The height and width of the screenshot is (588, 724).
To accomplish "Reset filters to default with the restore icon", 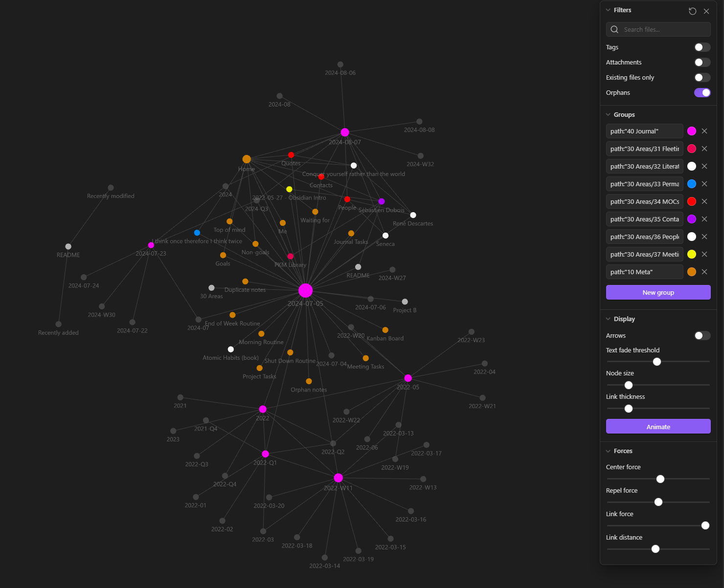I will click(x=692, y=11).
